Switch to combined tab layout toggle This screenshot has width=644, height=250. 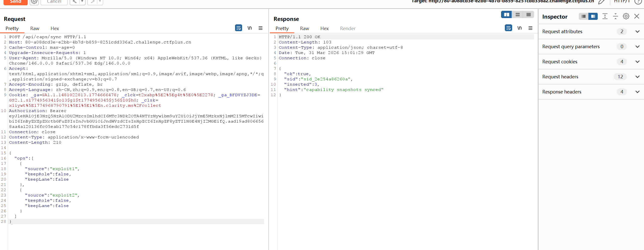[x=528, y=15]
